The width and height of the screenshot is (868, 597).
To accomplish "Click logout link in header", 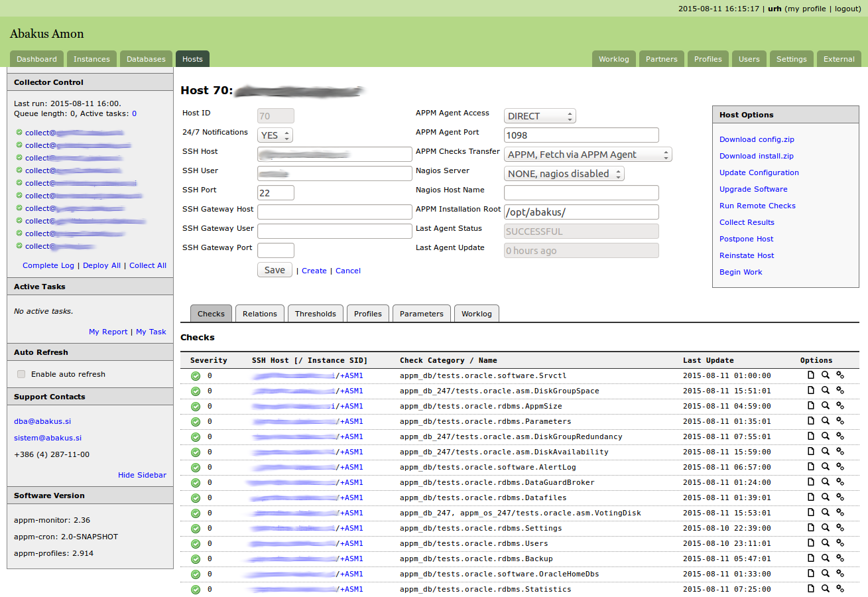I will tap(847, 9).
